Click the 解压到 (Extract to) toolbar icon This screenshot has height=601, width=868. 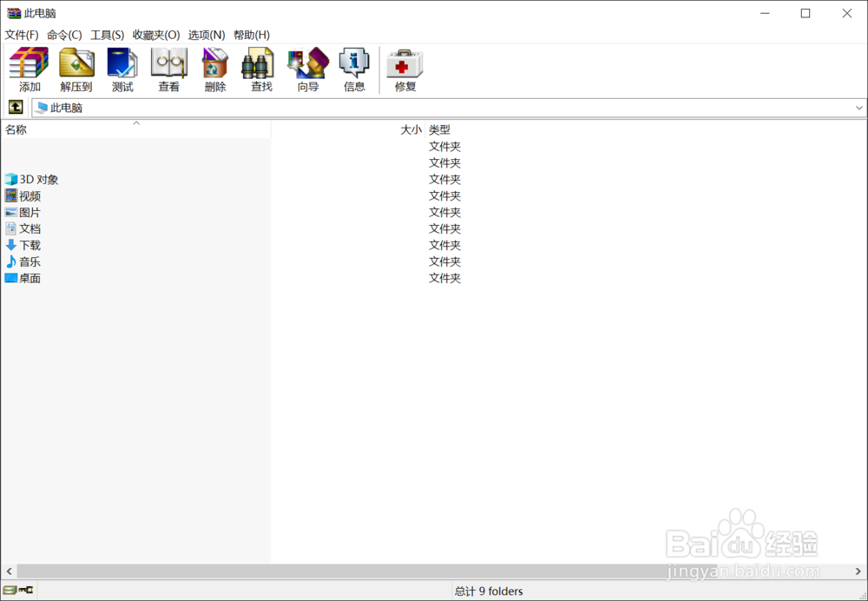pyautogui.click(x=76, y=69)
